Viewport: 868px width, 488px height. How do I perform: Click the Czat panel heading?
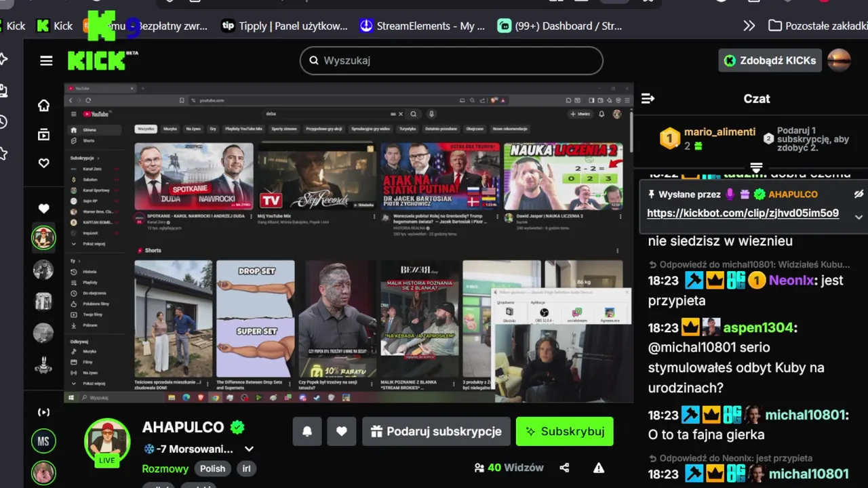coord(757,98)
